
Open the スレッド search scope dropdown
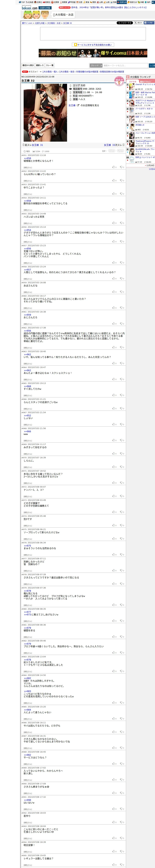(96, 65)
